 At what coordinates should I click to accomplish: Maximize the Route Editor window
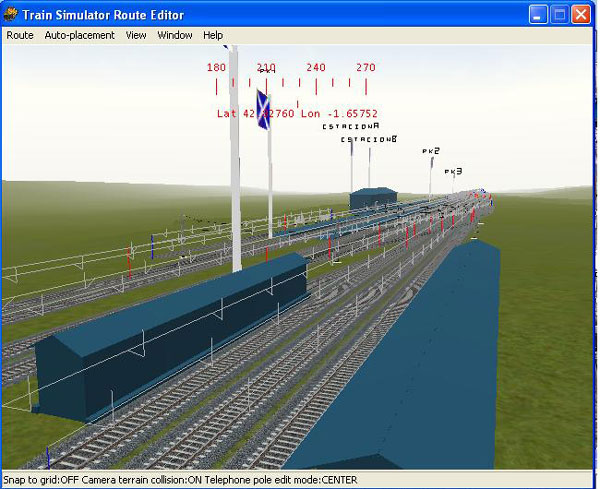559,15
